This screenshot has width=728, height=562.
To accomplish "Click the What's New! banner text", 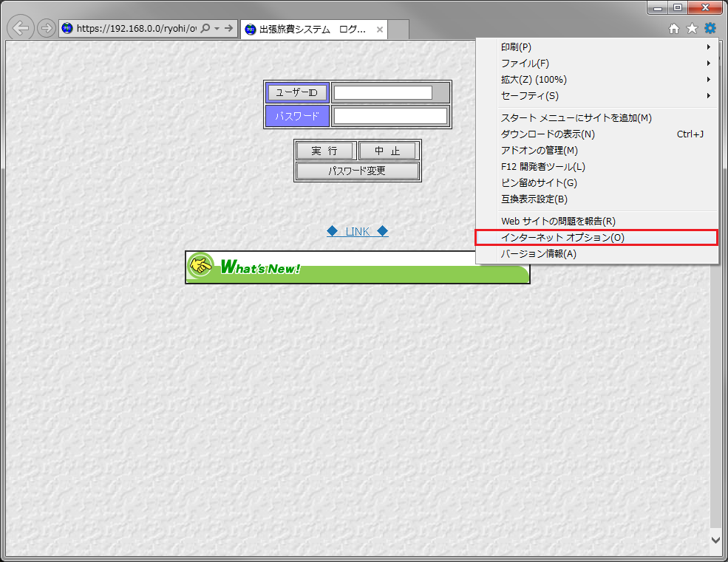I will (260, 267).
